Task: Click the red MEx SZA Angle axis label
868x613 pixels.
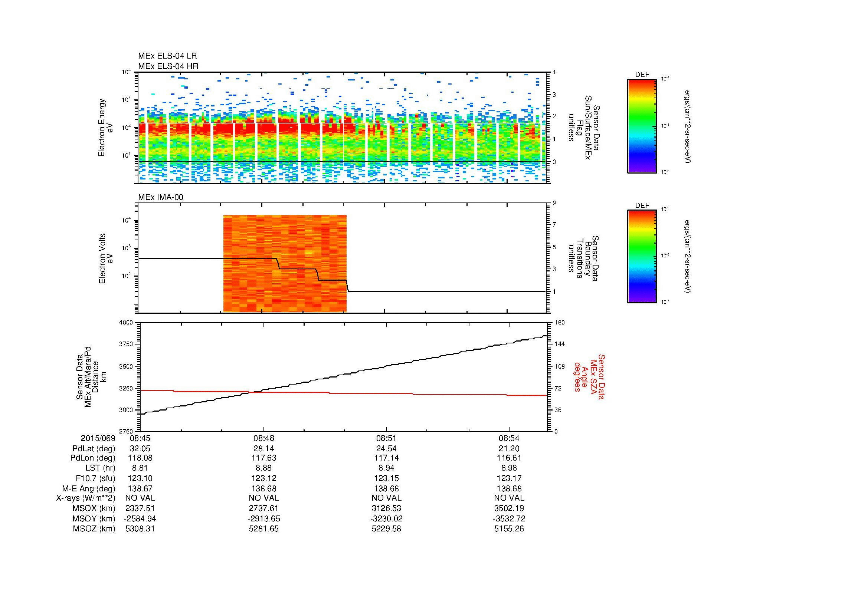Action: tap(589, 376)
